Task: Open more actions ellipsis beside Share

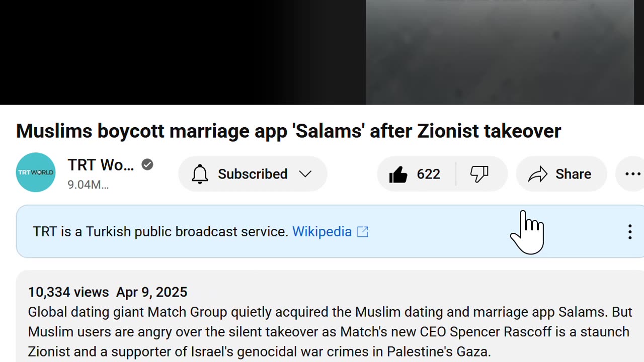Action: [632, 174]
